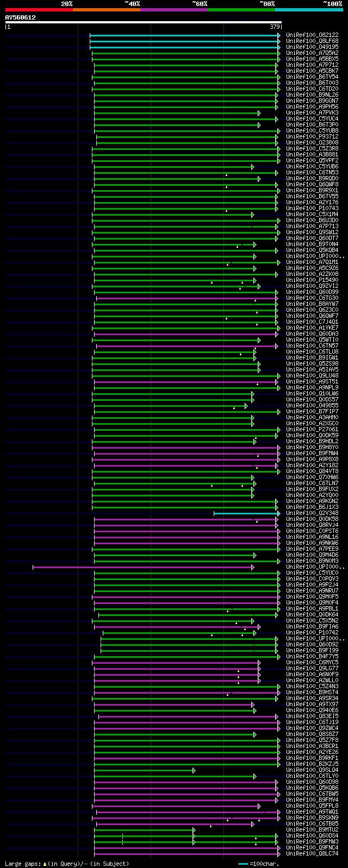
Task: Click label UniRef100_B6T3P0
Action: 312,124
